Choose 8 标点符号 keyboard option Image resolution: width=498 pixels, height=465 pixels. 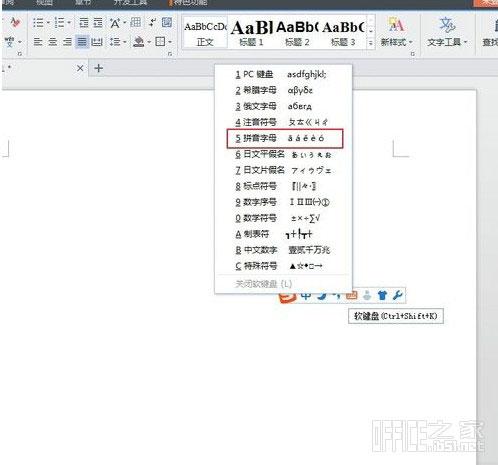tap(283, 186)
